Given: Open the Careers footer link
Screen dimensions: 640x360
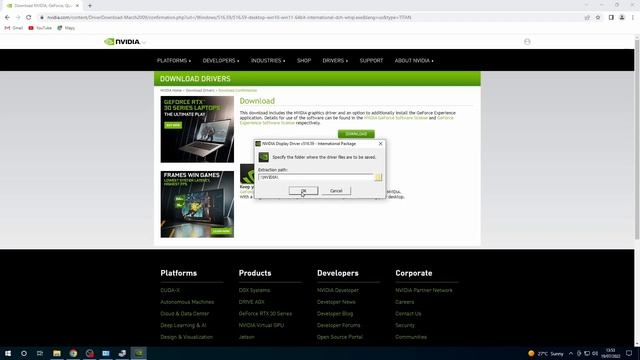Looking at the screenshot, I should point(404,302).
